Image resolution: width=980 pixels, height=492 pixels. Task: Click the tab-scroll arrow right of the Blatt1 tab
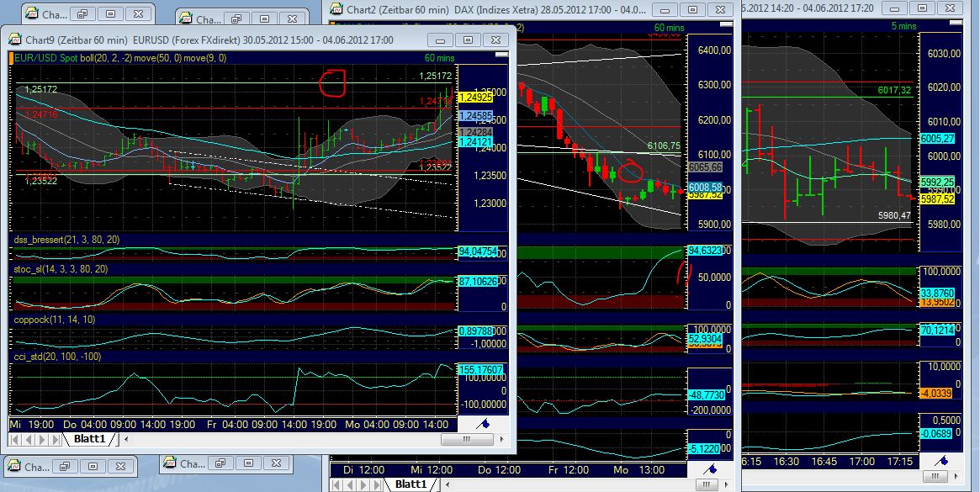pos(124,438)
